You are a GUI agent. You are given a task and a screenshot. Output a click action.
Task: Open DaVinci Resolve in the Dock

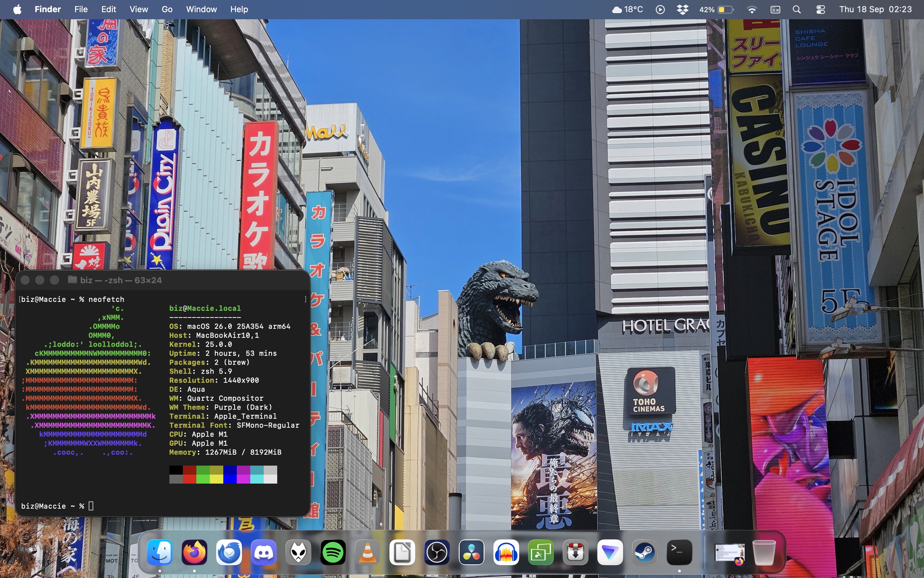click(472, 552)
